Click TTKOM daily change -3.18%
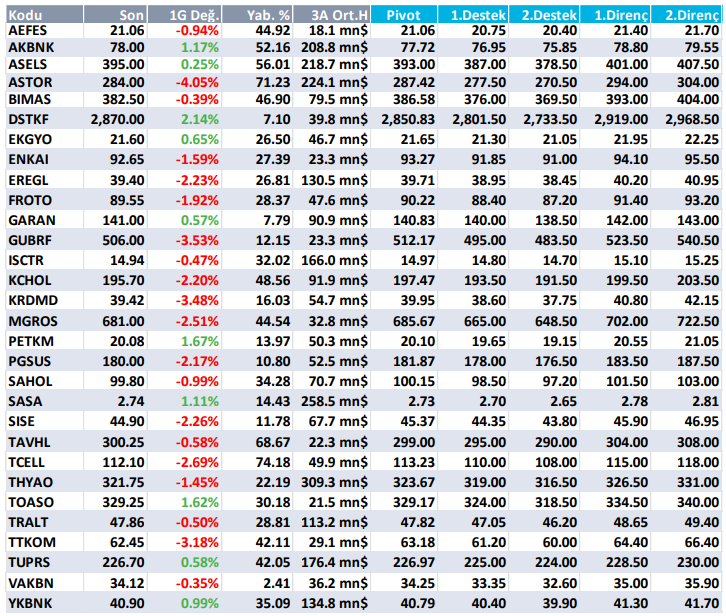This screenshot has height=616, width=726. pyautogui.click(x=197, y=542)
